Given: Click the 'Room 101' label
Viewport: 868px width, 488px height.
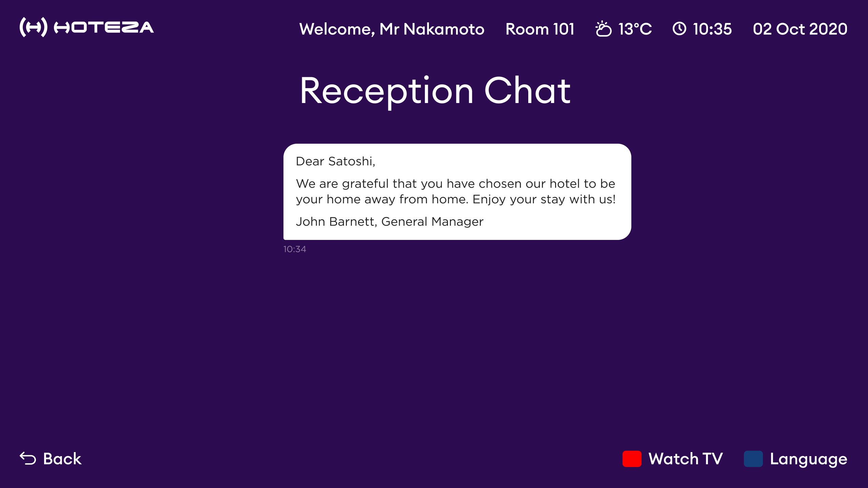Looking at the screenshot, I should [x=540, y=29].
